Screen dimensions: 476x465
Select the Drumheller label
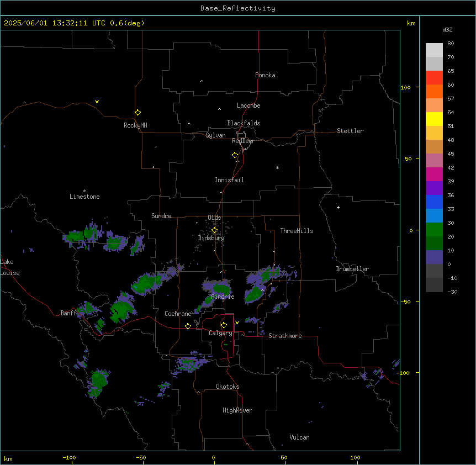click(352, 269)
